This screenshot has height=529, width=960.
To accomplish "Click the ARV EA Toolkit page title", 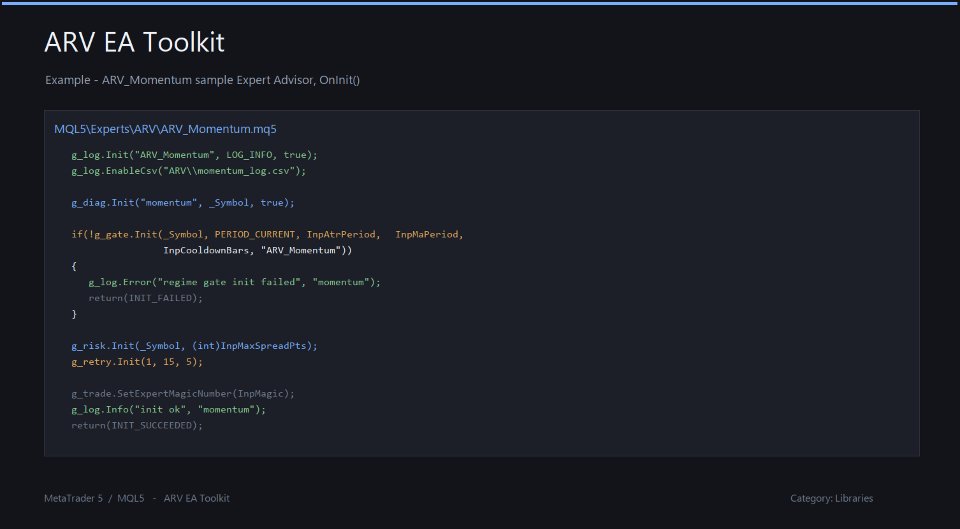I will coord(135,42).
